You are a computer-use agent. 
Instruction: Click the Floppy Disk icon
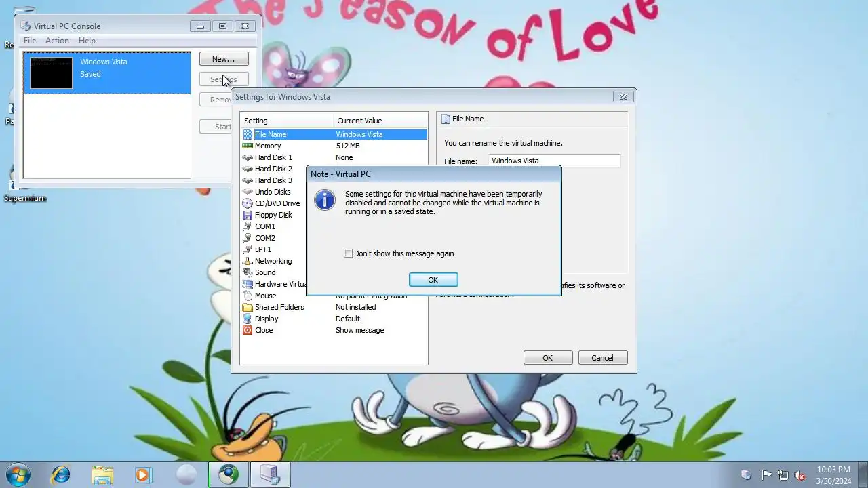pyautogui.click(x=248, y=215)
